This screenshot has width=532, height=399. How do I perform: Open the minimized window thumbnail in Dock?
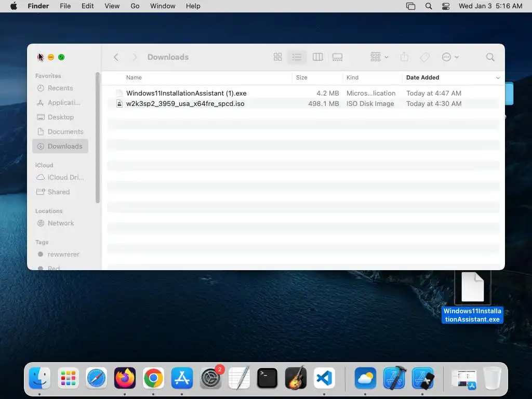464,379
